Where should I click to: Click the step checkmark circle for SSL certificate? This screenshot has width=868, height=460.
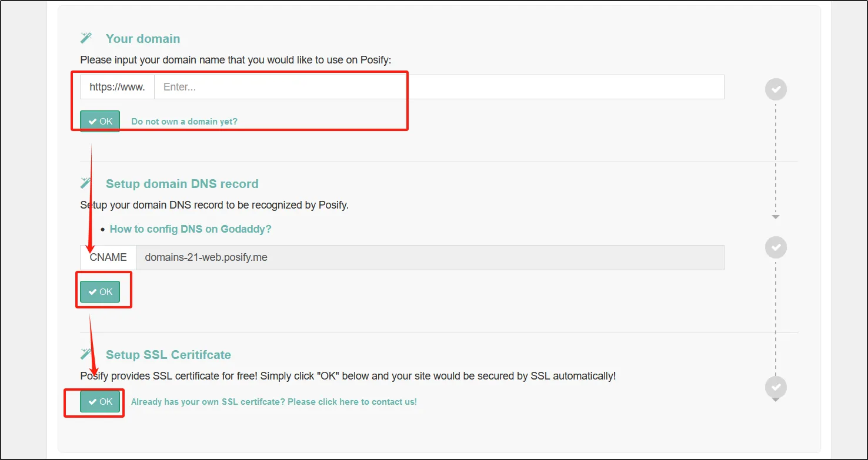coord(776,387)
